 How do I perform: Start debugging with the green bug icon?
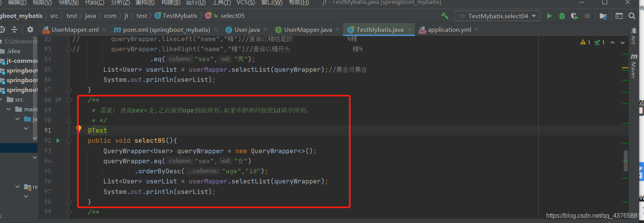coord(562,16)
